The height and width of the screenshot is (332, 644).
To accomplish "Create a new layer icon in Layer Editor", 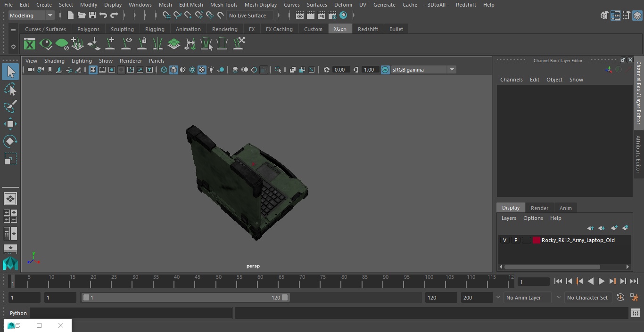I will [x=614, y=228].
